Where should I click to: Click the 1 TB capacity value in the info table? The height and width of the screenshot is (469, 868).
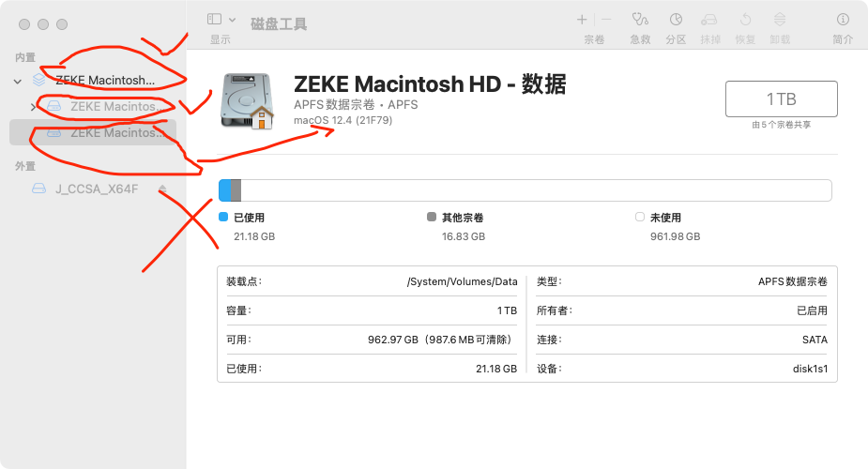click(507, 310)
